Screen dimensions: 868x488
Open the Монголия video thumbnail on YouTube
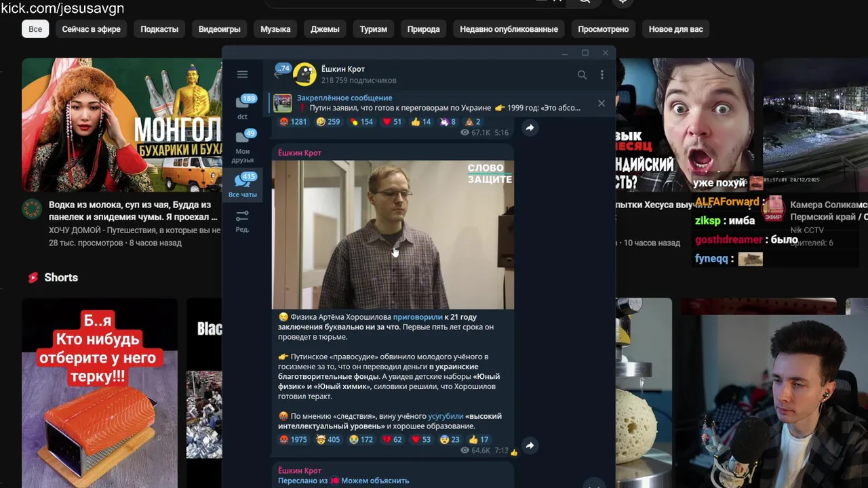point(122,125)
